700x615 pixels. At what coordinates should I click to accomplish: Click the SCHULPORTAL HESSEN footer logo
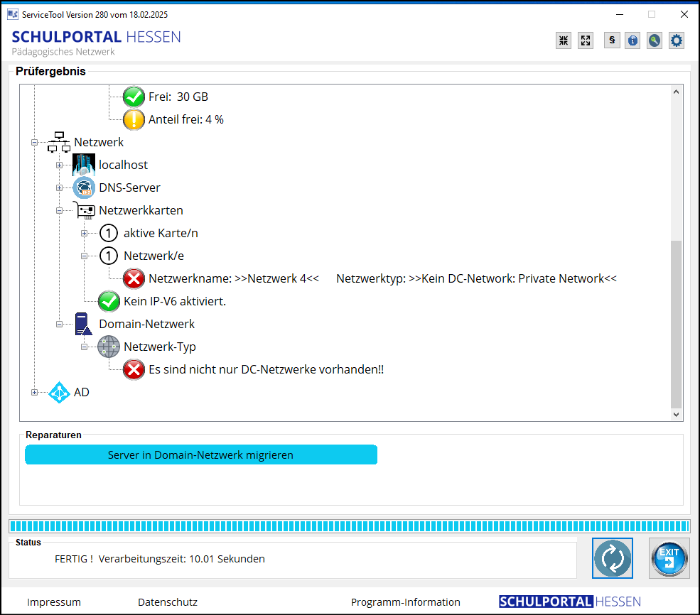click(x=570, y=602)
